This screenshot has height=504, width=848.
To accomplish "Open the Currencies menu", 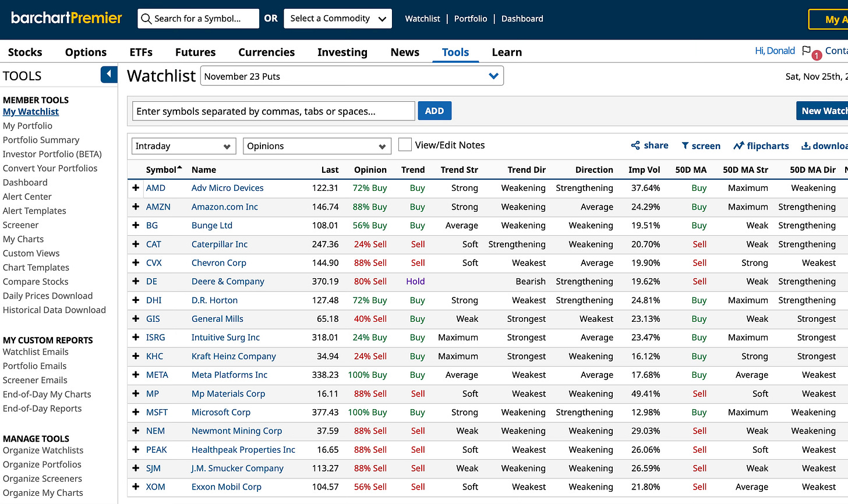I will [x=266, y=52].
